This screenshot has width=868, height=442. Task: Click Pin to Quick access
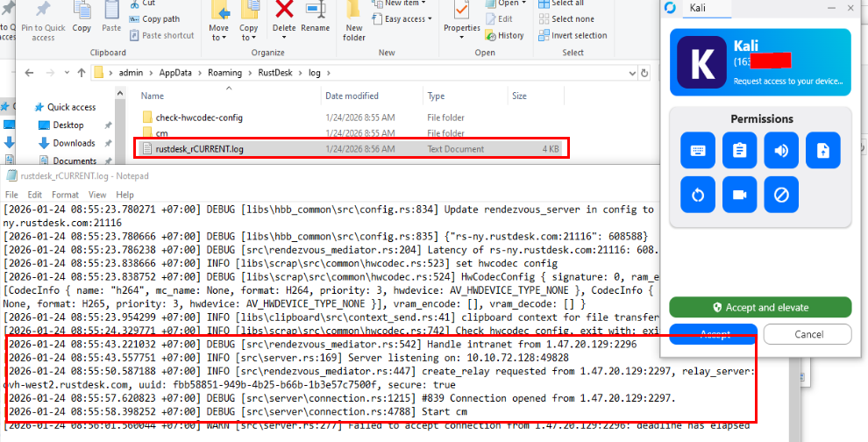pos(43,21)
